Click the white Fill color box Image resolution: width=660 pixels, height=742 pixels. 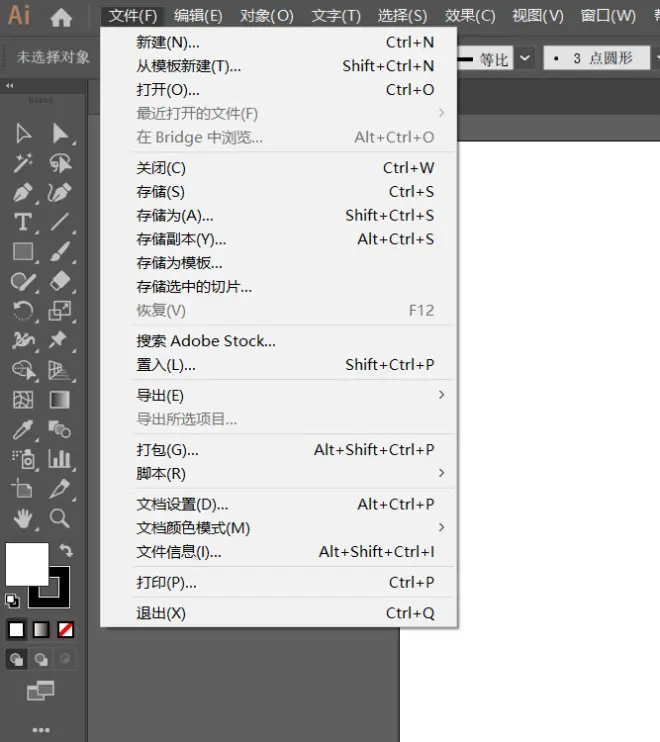tap(27, 564)
